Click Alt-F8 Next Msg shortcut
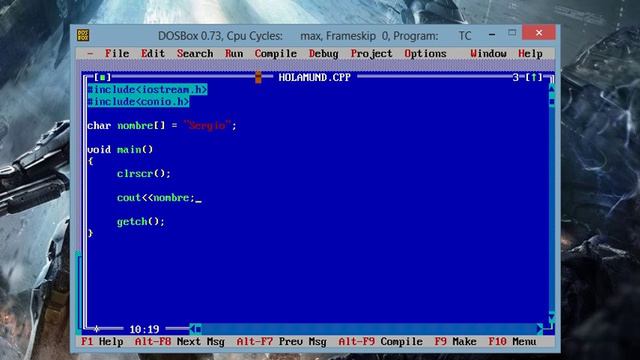Image resolution: width=640 pixels, height=360 pixels. coord(180,342)
